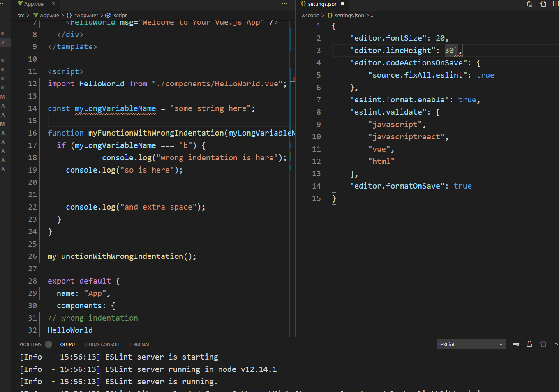The width and height of the screenshot is (559, 392).
Task: Click the if (myLongVariableName === "b") line
Action: [131, 145]
